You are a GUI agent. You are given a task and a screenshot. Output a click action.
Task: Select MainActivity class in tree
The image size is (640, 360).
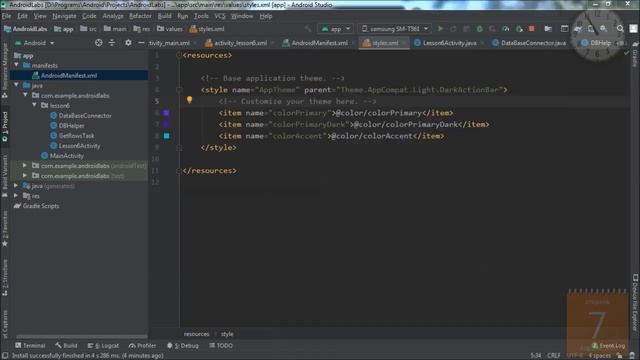coord(67,156)
